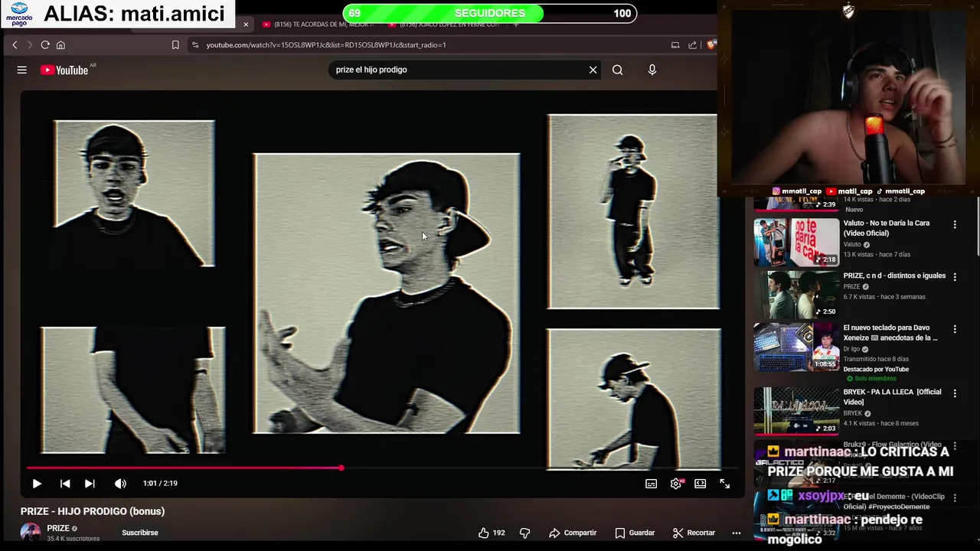Switch to 'JOACO LOPEZ' tab
This screenshot has height=551, width=980.
click(x=444, y=24)
